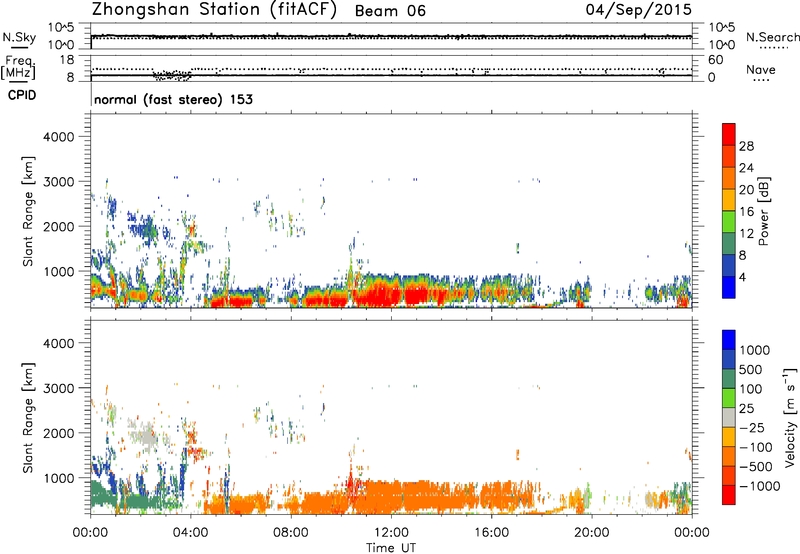Click the 'Nave' legend label

761,69
